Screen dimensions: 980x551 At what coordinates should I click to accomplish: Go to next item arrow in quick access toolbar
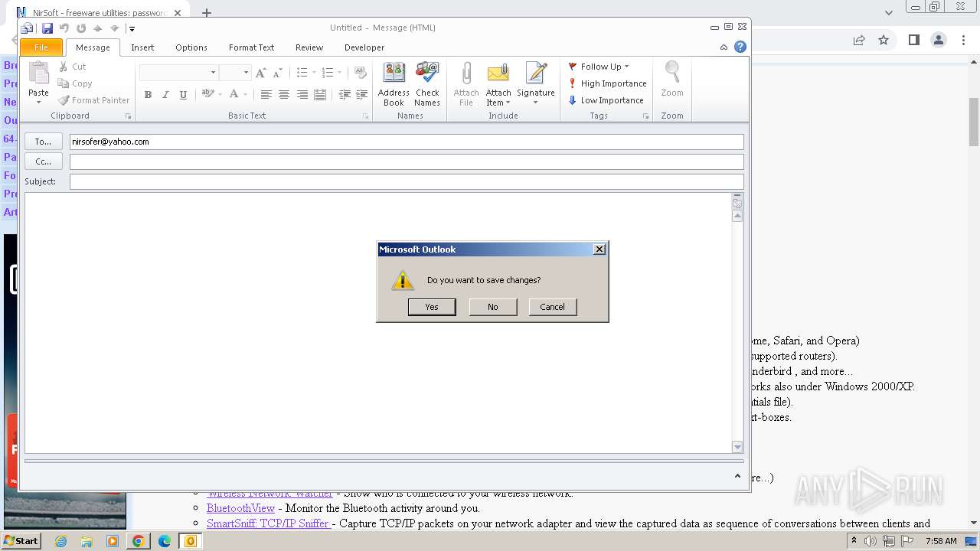click(115, 28)
